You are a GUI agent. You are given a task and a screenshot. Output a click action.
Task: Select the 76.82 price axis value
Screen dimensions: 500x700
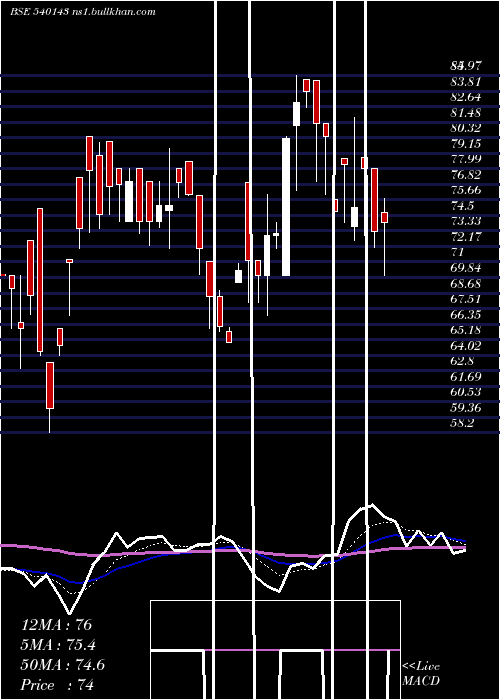tap(465, 175)
